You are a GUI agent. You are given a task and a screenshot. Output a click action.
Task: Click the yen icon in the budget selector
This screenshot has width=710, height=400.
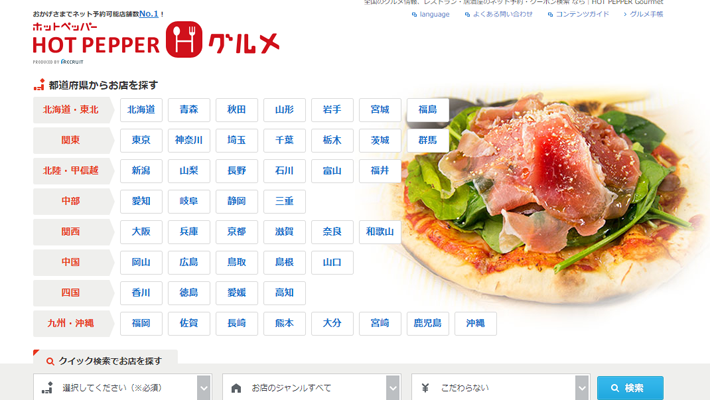[425, 388]
